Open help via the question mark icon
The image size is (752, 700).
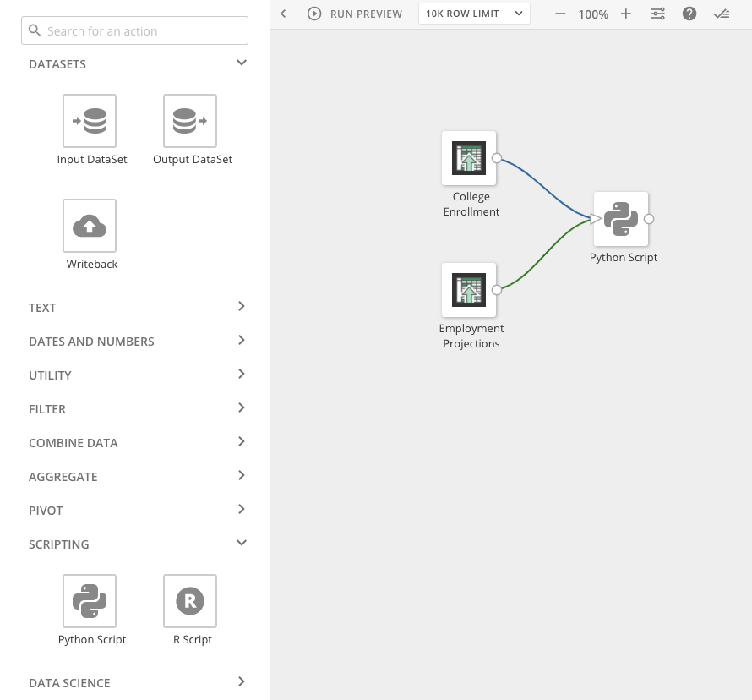689,14
